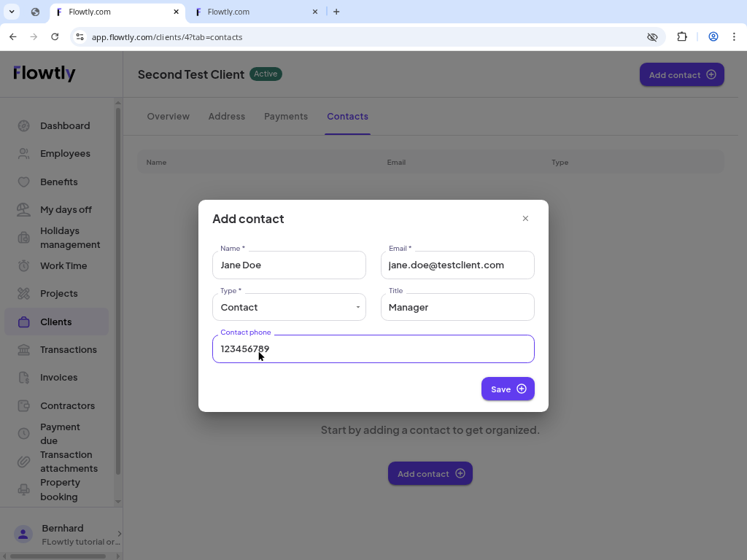Select the Work Time clock icon

tap(23, 265)
